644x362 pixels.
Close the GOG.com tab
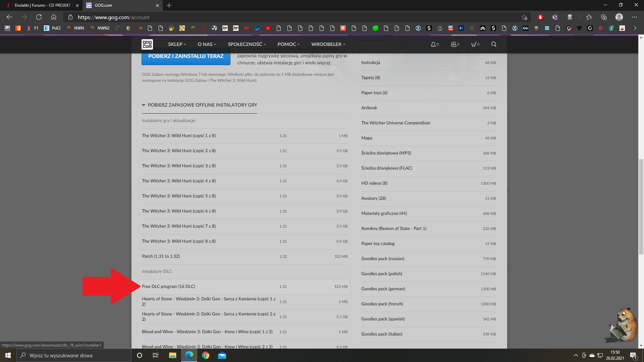tap(157, 5)
